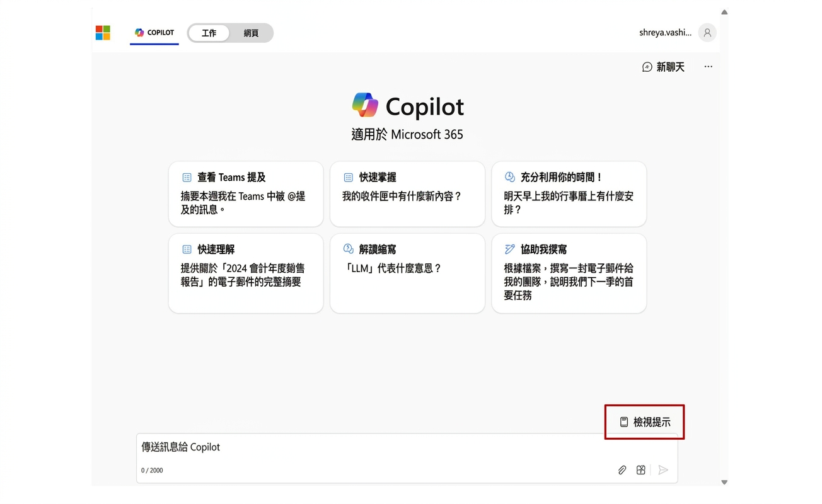Click the pencil icon beside 協助我撰寫
The width and height of the screenshot is (822, 504).
(x=510, y=249)
